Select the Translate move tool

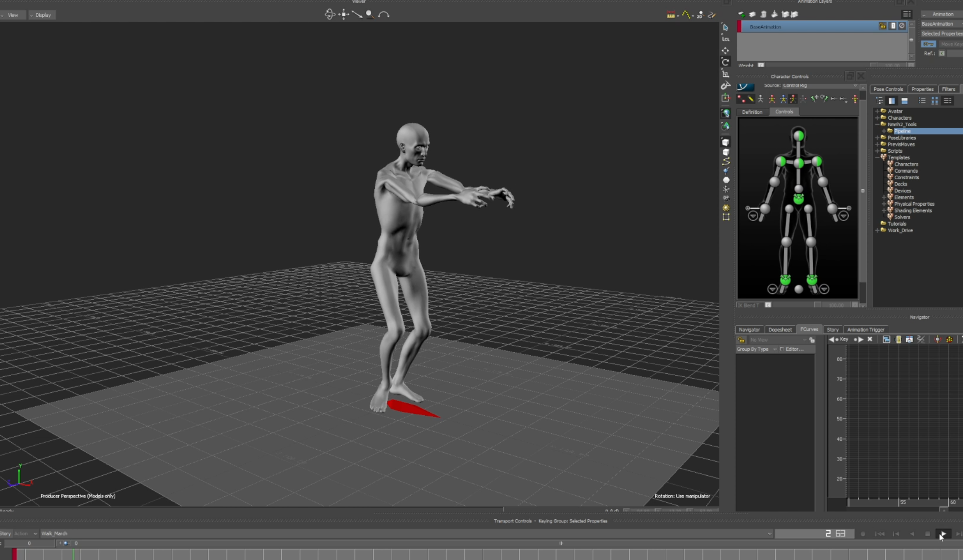coord(725,51)
